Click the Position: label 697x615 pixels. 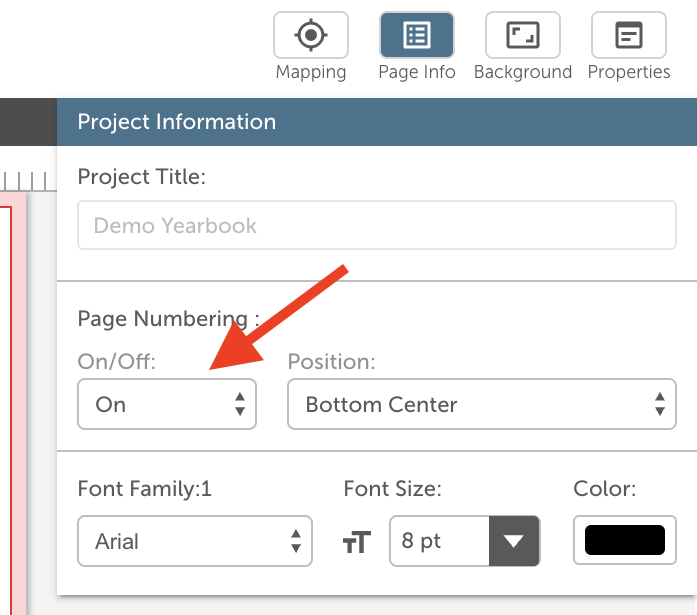point(332,362)
